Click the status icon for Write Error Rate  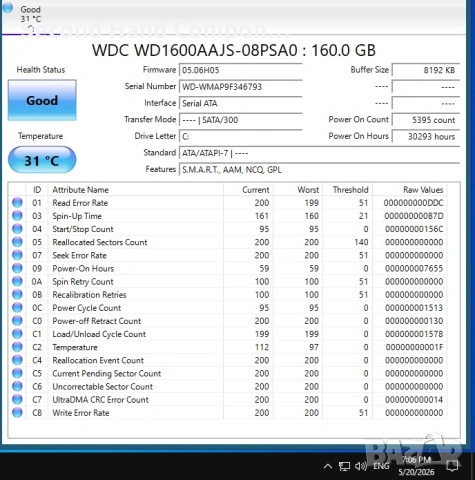(17, 413)
